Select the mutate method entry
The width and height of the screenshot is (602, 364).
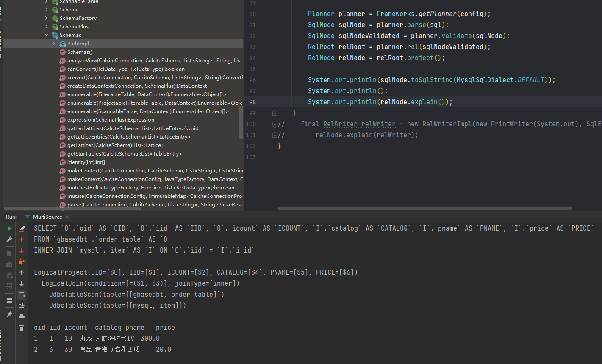(x=155, y=196)
